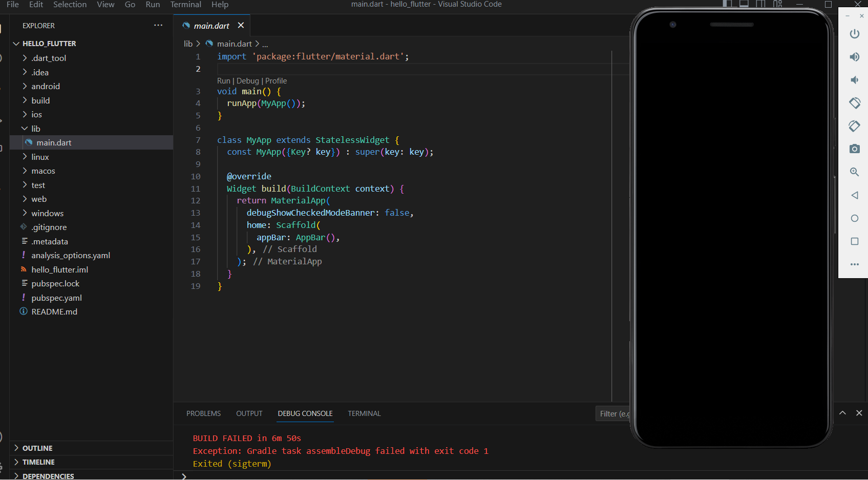Viewport: 868px width, 480px height.
Task: Rotate the emulator right
Action: coord(854,126)
